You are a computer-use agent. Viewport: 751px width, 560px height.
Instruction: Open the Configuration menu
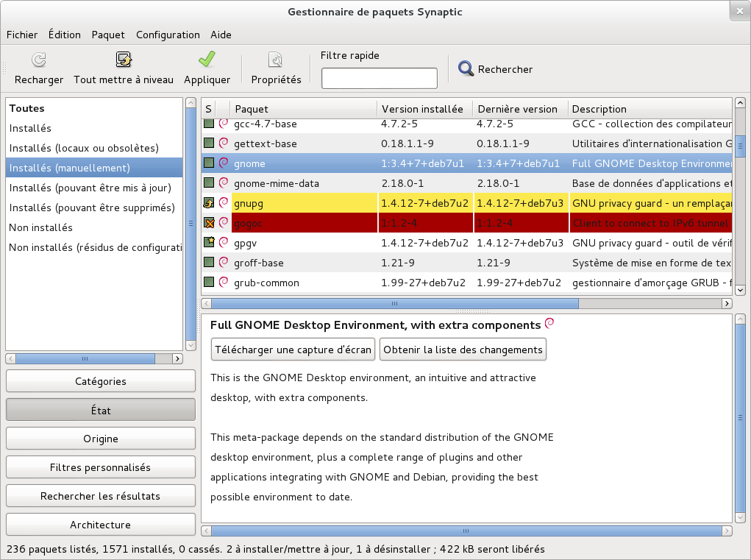coord(169,35)
